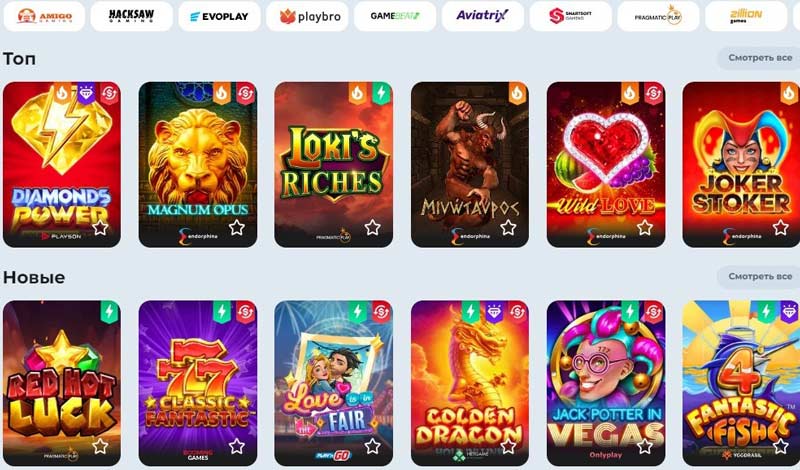The height and width of the screenshot is (470, 800).
Task: Open the Joker Stoker game
Action: coord(741,164)
